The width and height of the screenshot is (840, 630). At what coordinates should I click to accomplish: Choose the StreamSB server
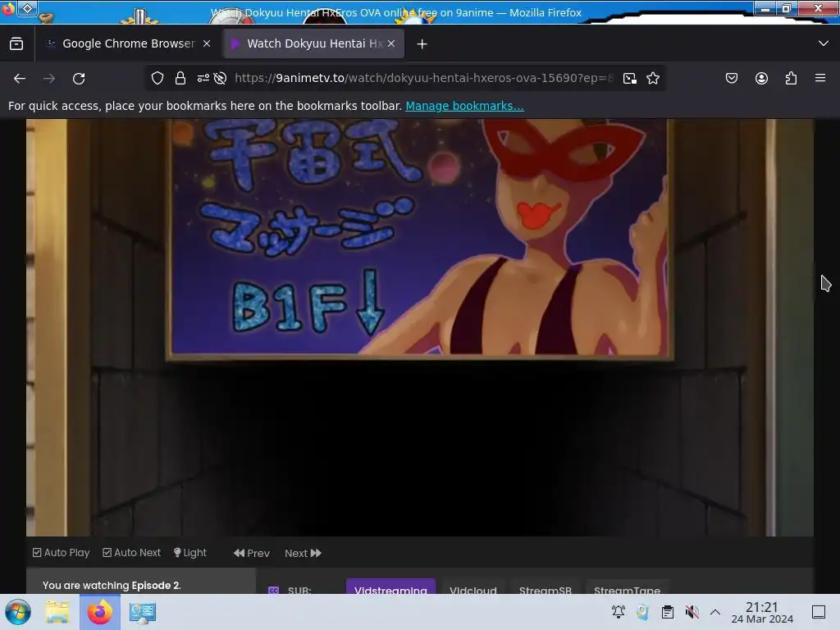546,586
